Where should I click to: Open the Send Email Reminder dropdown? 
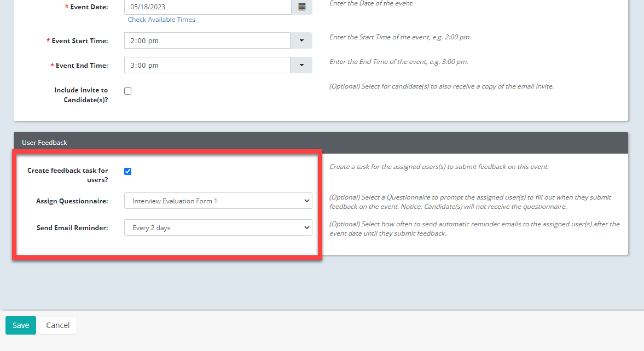(218, 228)
